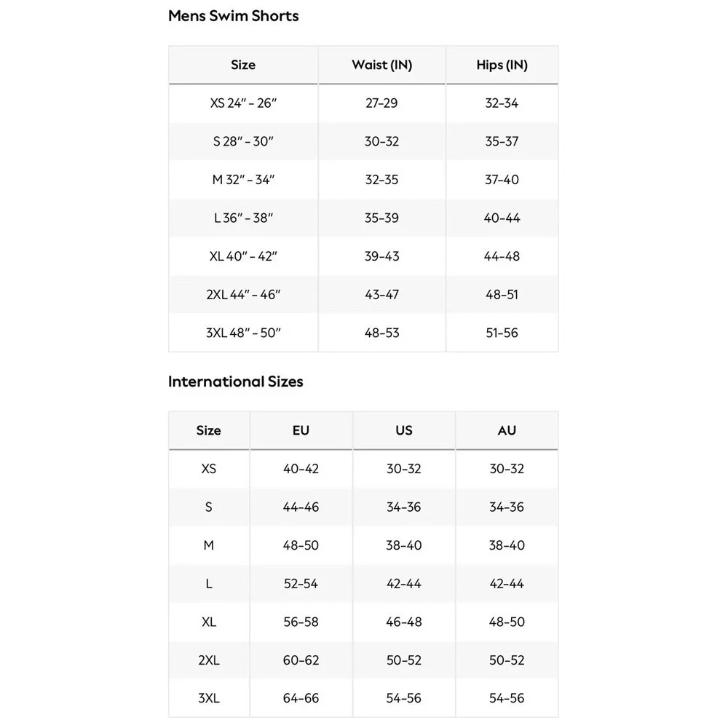
Task: Click EU value 48-50 for size M
Action: [x=301, y=545]
